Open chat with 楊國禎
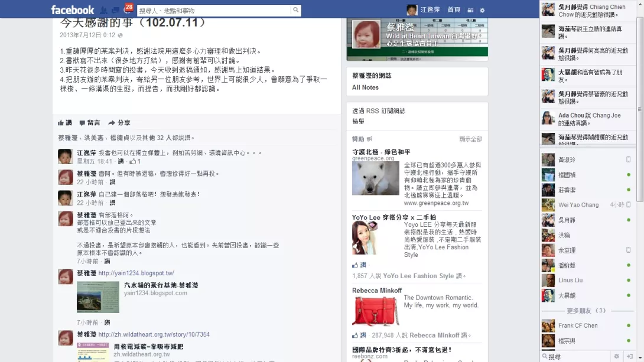 pyautogui.click(x=588, y=175)
